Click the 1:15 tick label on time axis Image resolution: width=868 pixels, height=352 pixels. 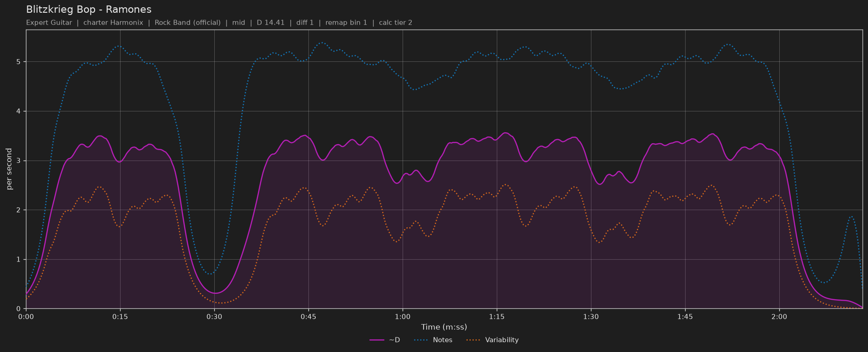coord(497,317)
